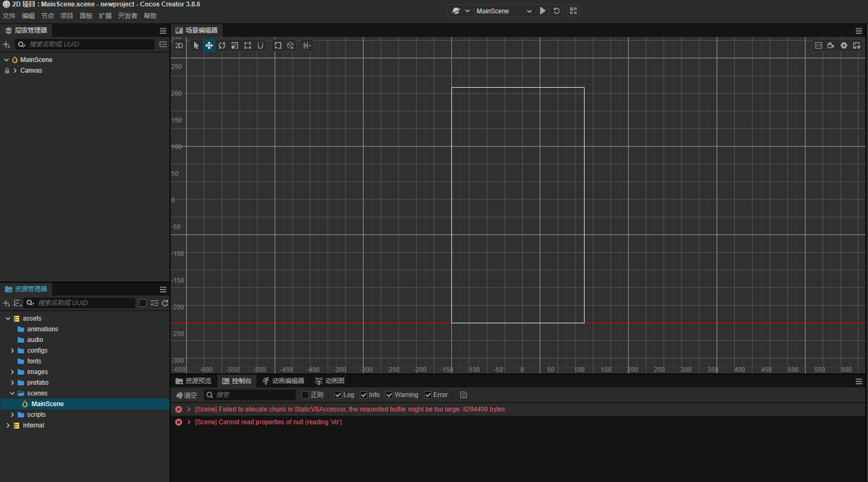Toggle the Warning filter checkbox
Viewport: 868px width, 482px height.
tap(389, 395)
